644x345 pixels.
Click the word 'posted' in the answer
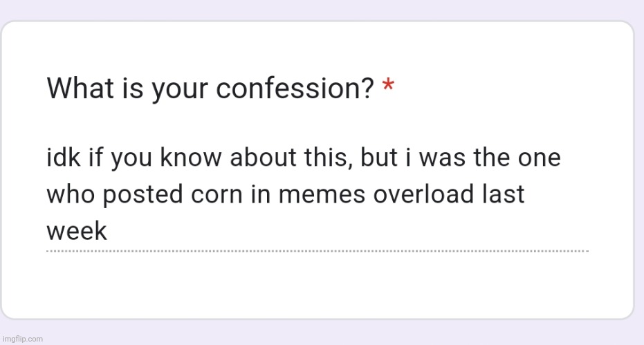142,194
